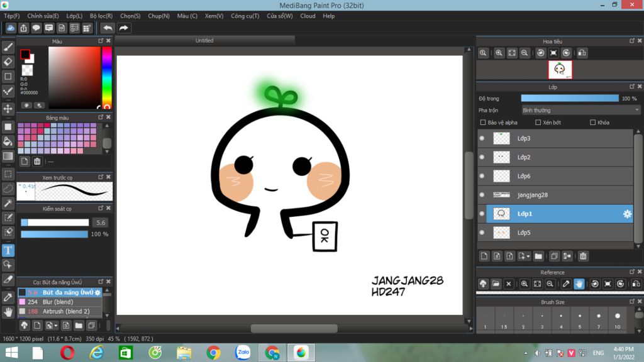Delete the selected layer with trash icon

(x=583, y=256)
